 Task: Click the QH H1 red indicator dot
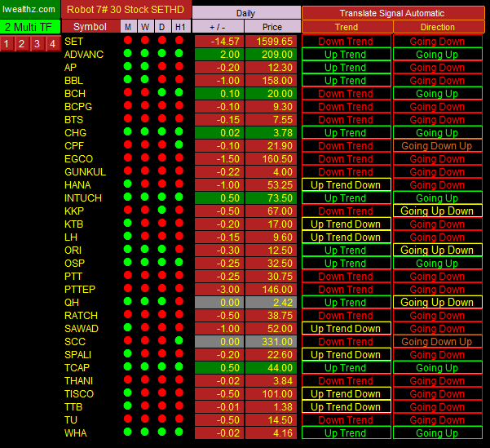click(x=179, y=301)
